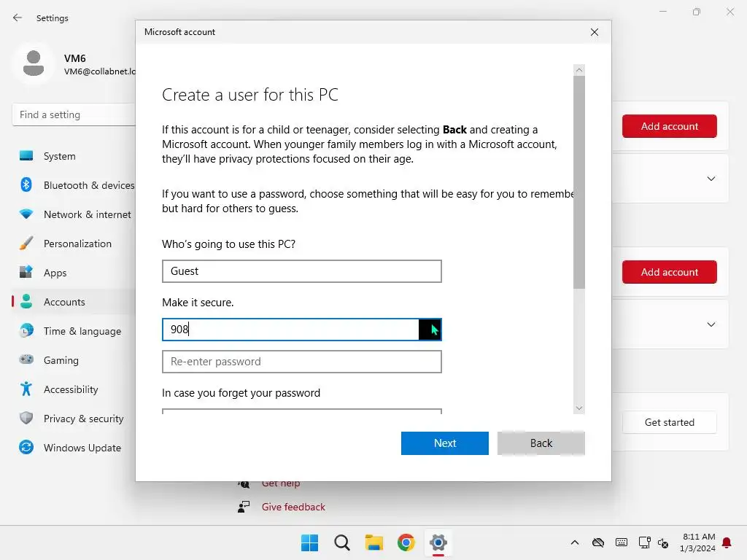
Task: Click the Give feedback icon
Action: 244,507
